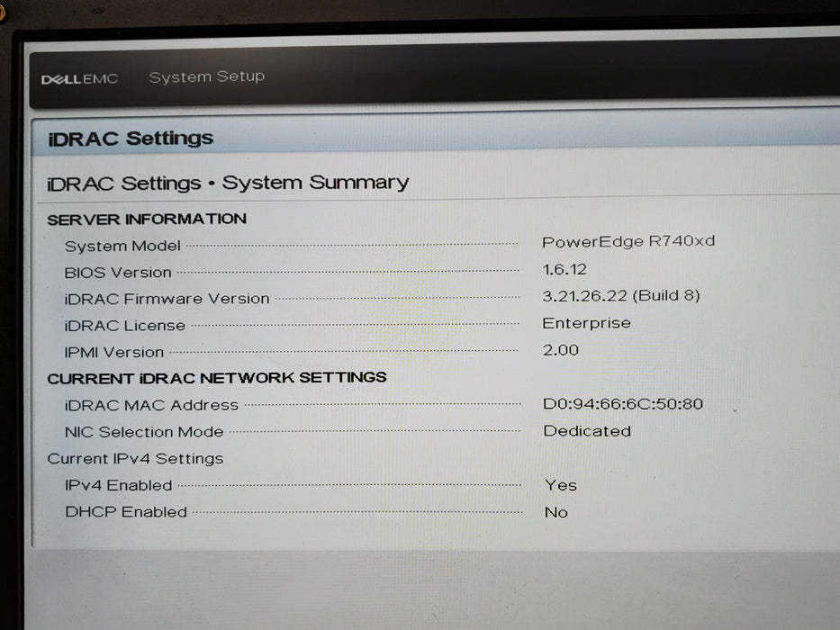Click the Dell EMC logo
Image resolution: width=840 pixels, height=630 pixels.
[79, 79]
